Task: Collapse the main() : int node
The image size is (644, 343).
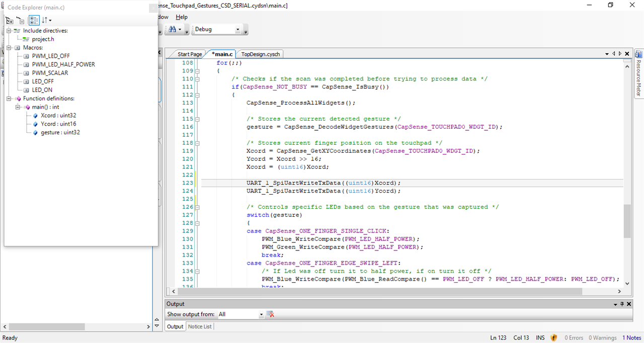Action: (x=18, y=107)
